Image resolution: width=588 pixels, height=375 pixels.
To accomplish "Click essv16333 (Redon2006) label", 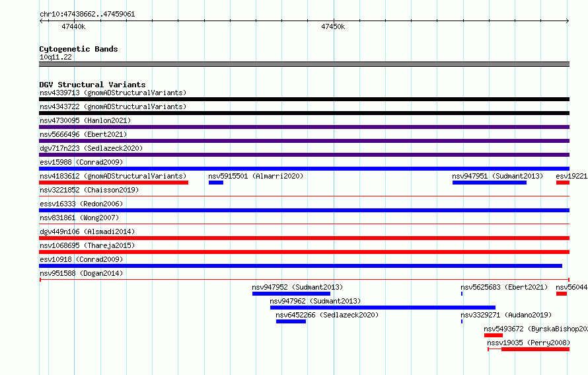I will [x=81, y=204].
